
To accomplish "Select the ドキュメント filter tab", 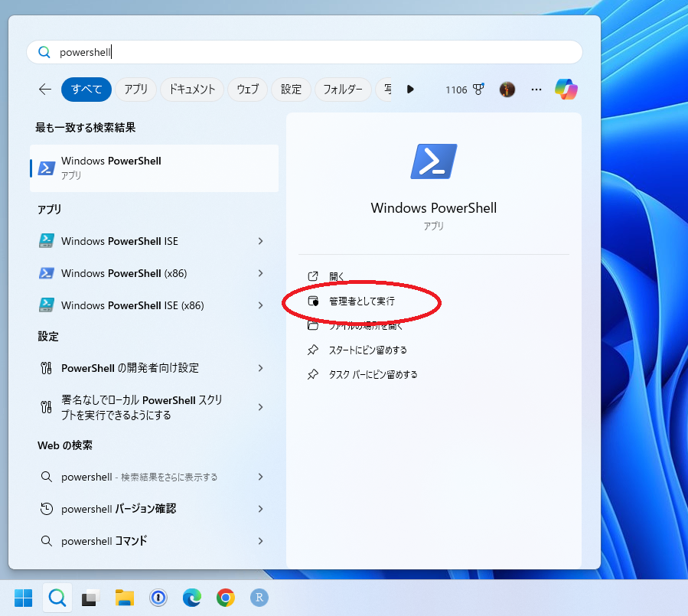I will pyautogui.click(x=192, y=90).
